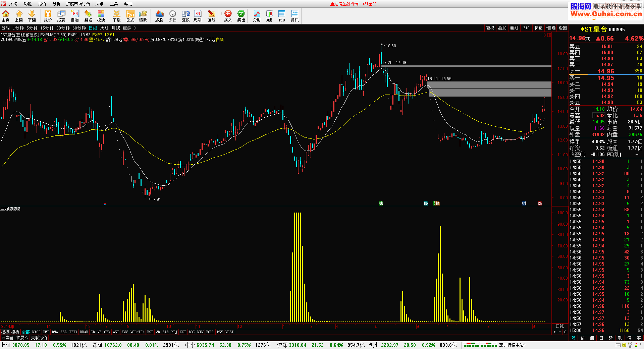Switch chart period to 5分钟
The height and width of the screenshot is (349, 644).
click(x=32, y=28)
